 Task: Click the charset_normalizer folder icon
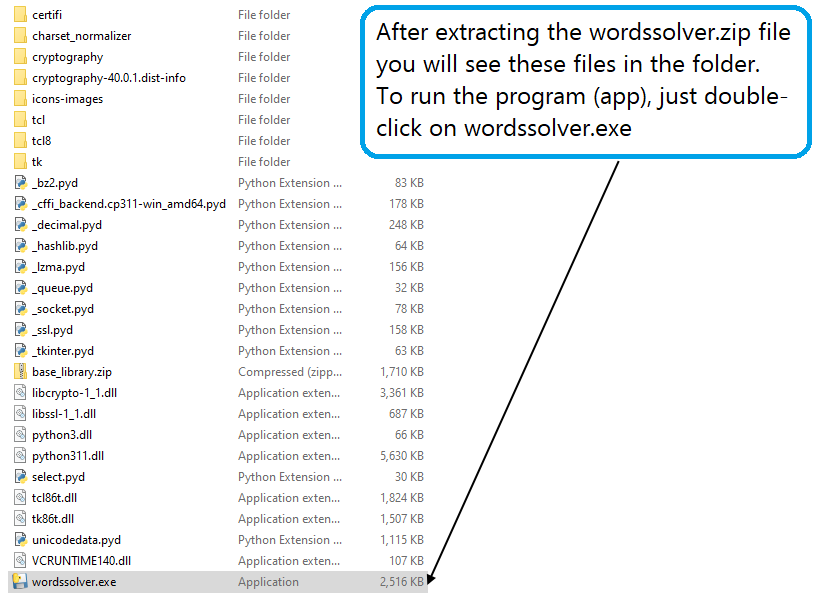pos(20,35)
